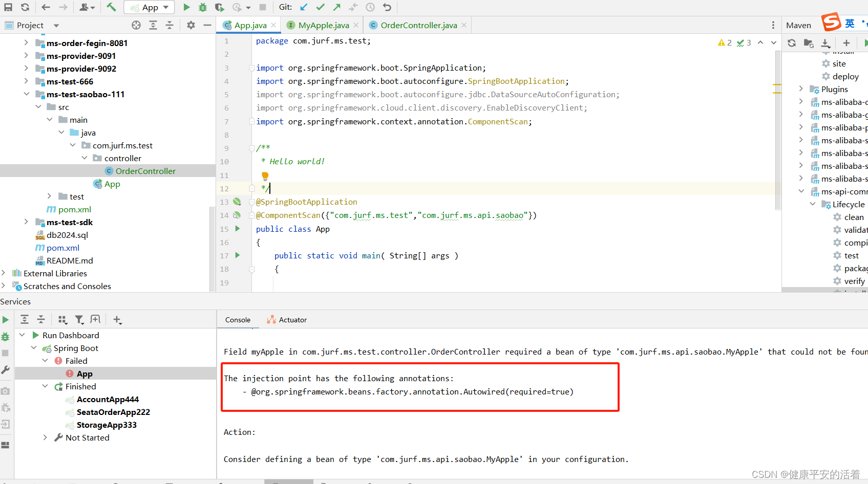The width and height of the screenshot is (868, 484).
Task: Navigate back with the left arrow icon
Action: 46,7
